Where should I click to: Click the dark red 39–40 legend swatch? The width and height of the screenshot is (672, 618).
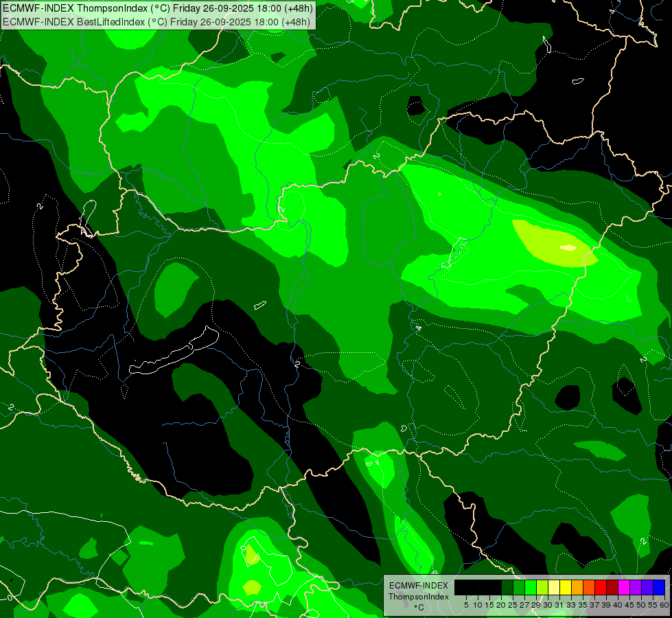612,588
